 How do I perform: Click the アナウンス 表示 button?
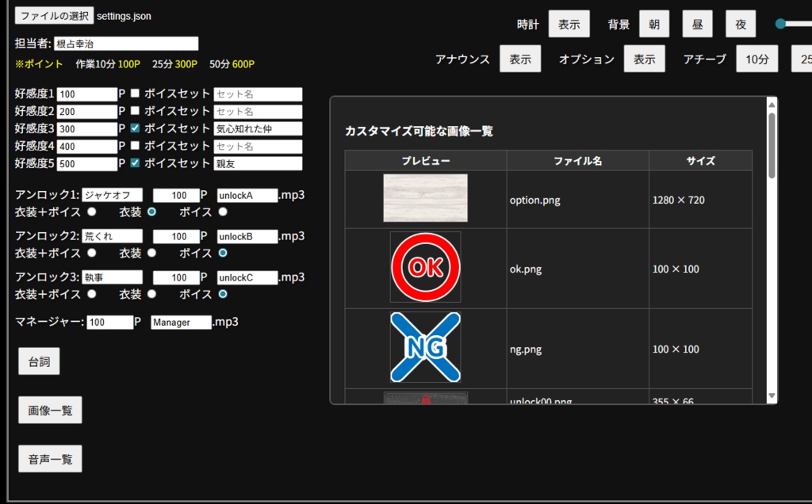pyautogui.click(x=520, y=59)
